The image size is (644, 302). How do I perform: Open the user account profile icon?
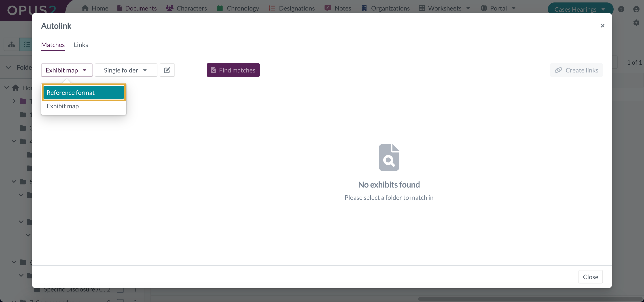636,9
